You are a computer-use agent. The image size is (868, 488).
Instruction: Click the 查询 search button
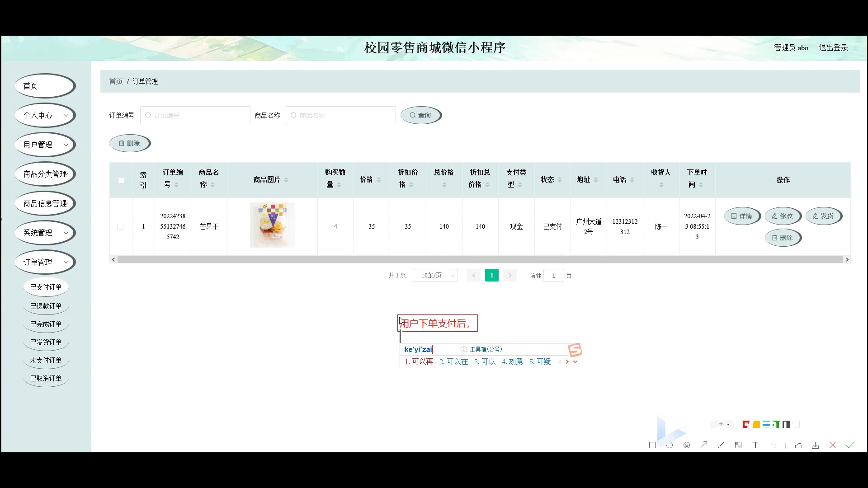click(420, 115)
